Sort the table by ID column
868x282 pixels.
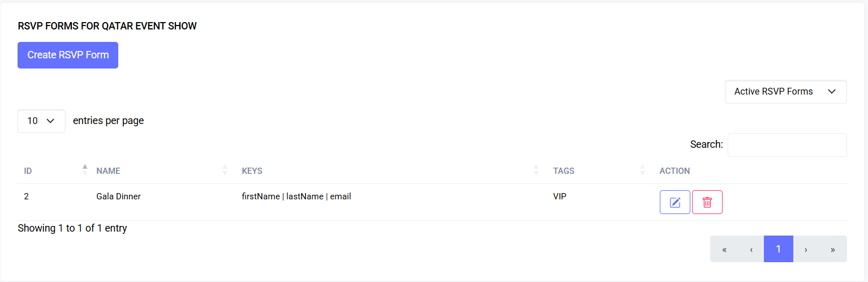click(85, 169)
